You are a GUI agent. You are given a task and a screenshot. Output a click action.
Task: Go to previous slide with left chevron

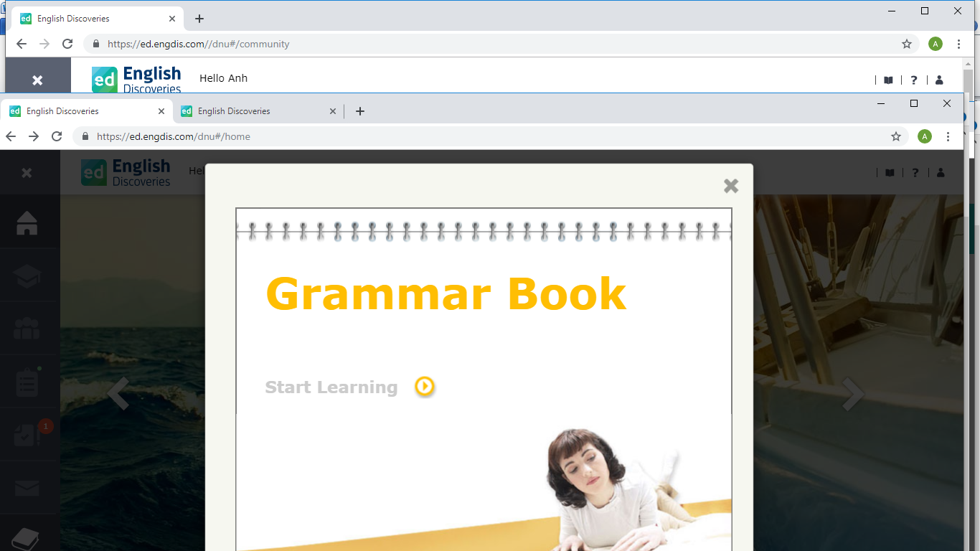118,393
